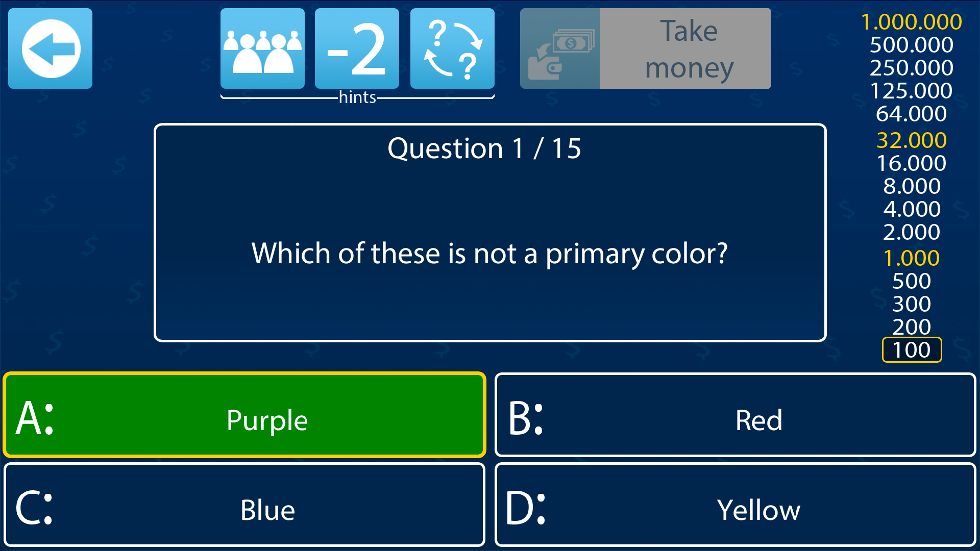Viewport: 980px width, 551px height.
Task: Select answer A: Purple
Action: [244, 415]
